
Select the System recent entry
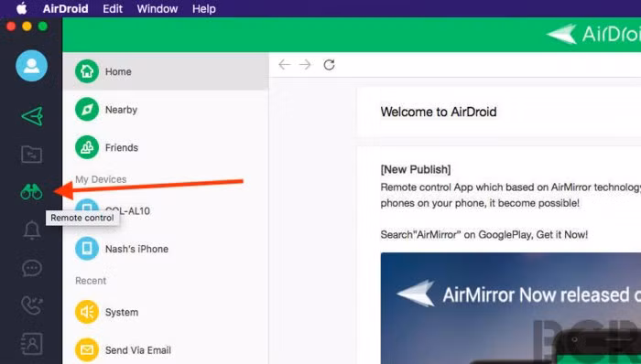point(166,312)
